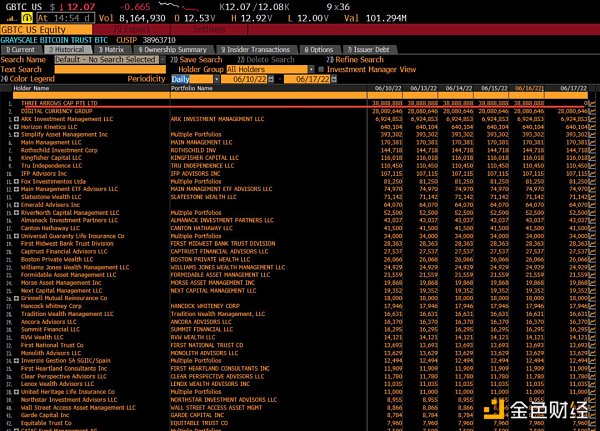Open the Search Name dropdown arrow
Image resolution: width=600 pixels, height=431 pixels.
pyautogui.click(x=163, y=60)
